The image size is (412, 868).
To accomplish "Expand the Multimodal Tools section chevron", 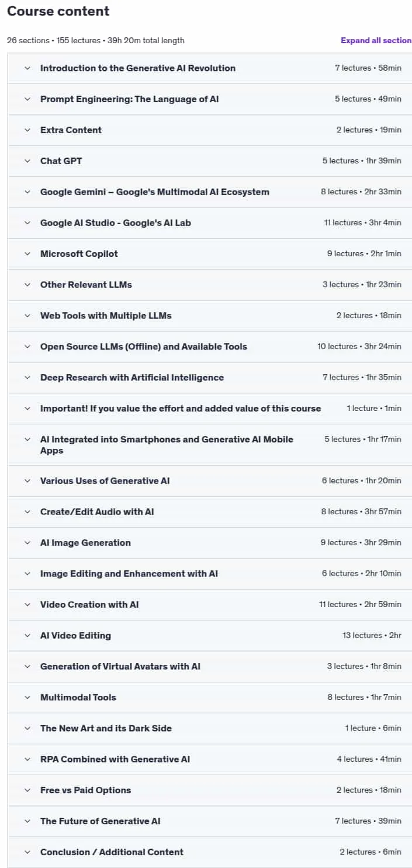I will (x=27, y=698).
